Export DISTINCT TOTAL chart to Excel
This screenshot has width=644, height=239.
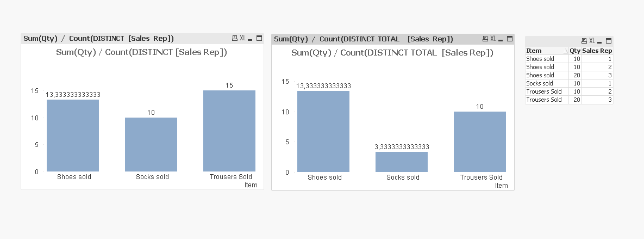click(x=493, y=39)
